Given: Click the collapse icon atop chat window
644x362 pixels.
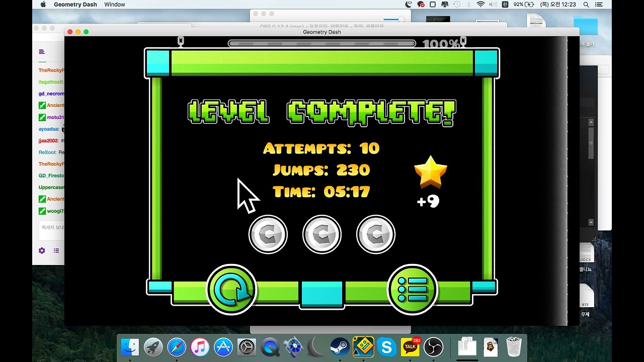Looking at the screenshot, I should tap(42, 52).
